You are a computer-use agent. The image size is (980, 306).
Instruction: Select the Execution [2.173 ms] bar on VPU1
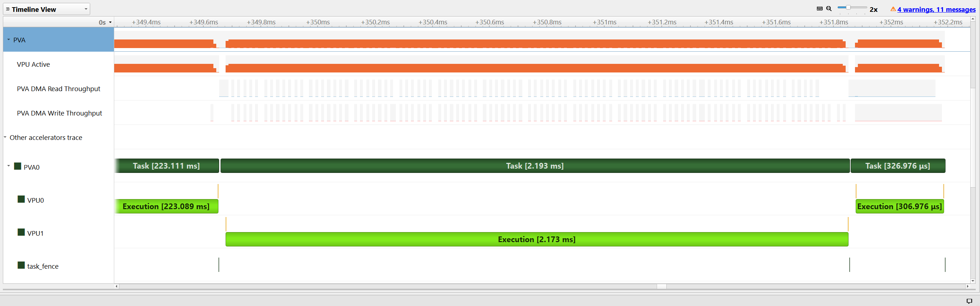536,240
